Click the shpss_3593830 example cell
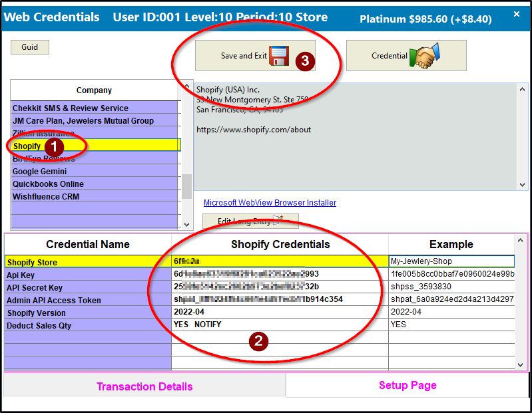This screenshot has height=413, width=532. coord(451,287)
